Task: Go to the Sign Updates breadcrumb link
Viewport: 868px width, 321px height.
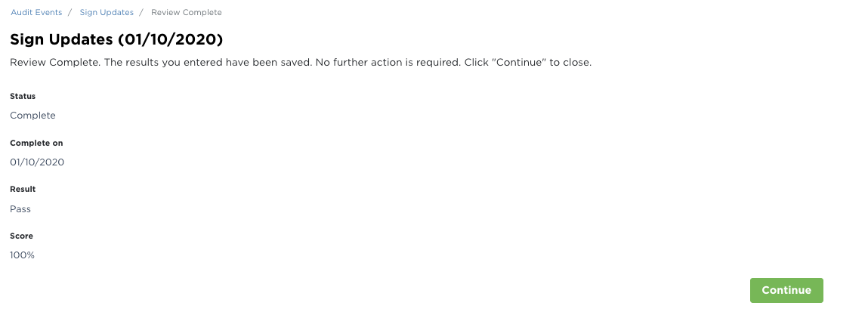Action: pos(107,13)
